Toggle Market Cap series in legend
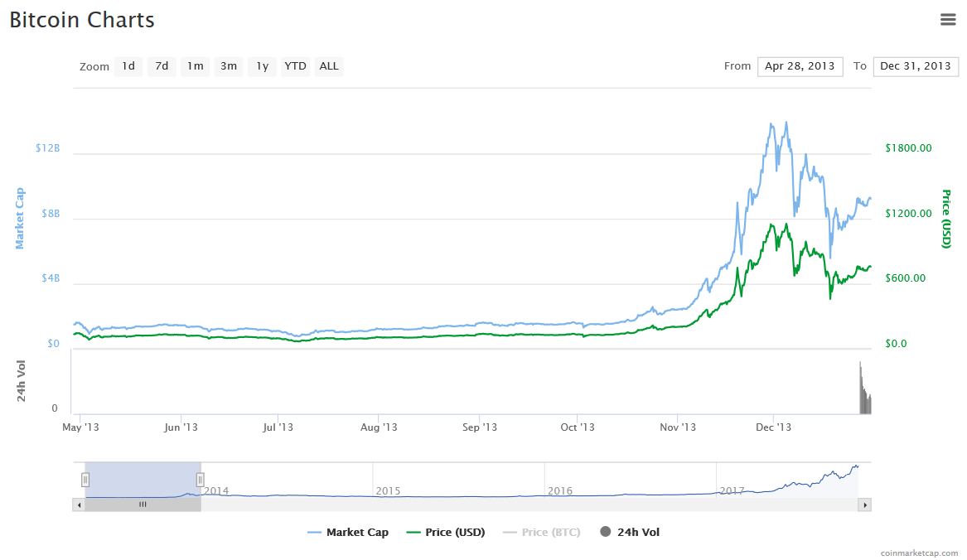The height and width of the screenshot is (560, 967). tap(348, 532)
